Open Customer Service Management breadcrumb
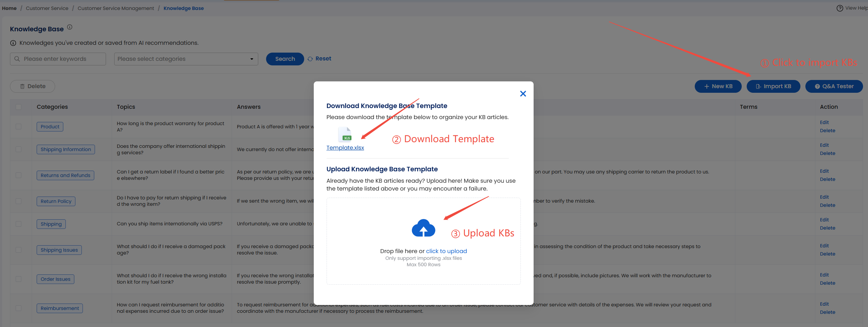Screen dimensions: 868x327 [116, 8]
